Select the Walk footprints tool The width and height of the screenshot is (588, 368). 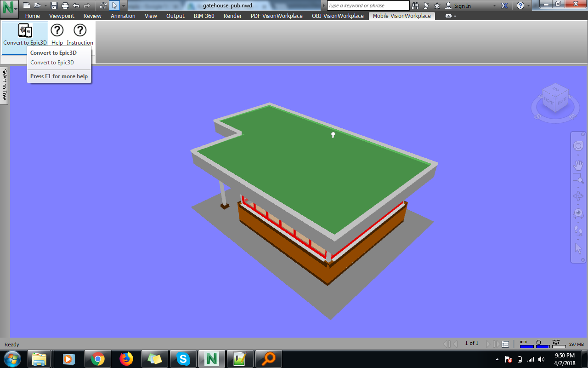pos(578,230)
